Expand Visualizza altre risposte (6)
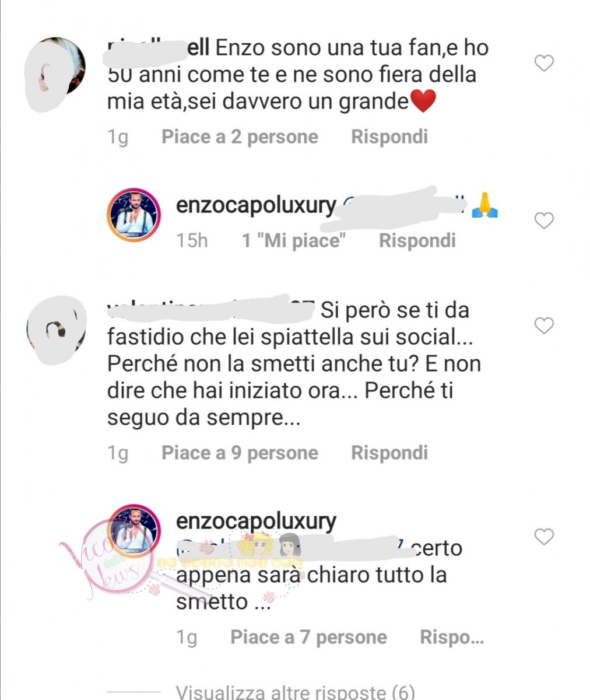Viewport: 590px width, 700px height. (x=296, y=692)
